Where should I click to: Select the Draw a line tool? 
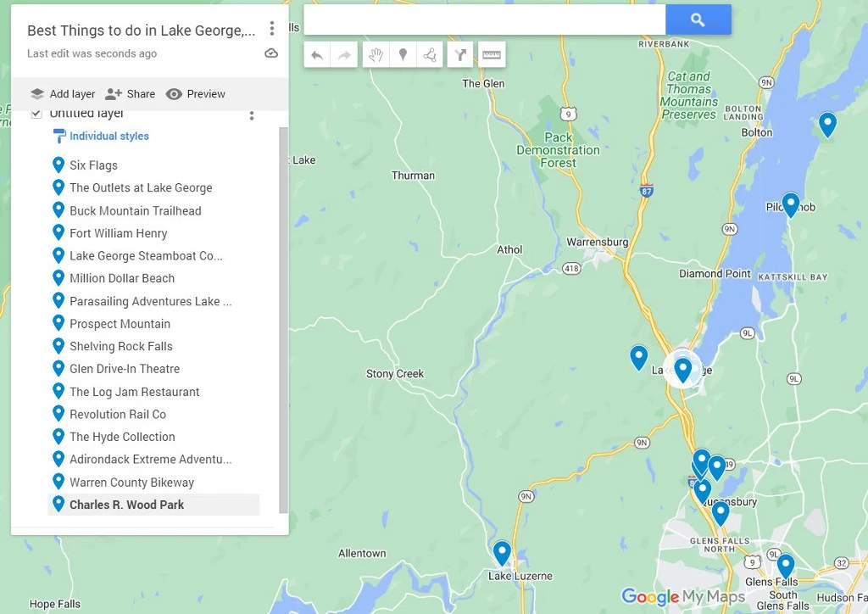430,55
